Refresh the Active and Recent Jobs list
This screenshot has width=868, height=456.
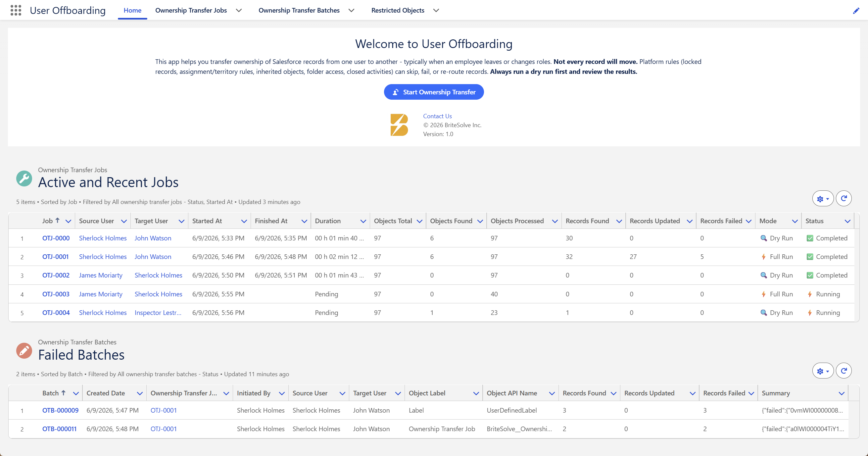[844, 198]
